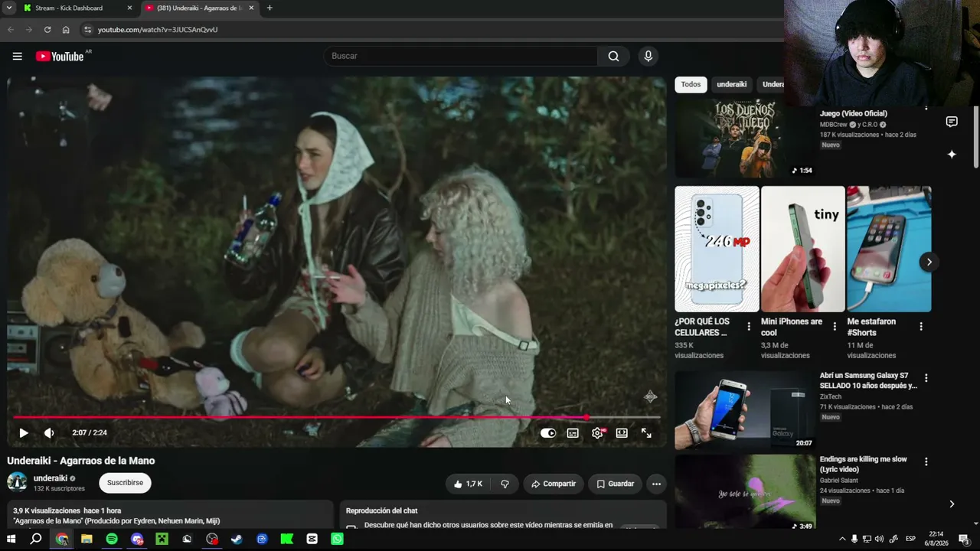Open the Mini iPhones are cool Short
This screenshot has height=551, width=980.
(x=803, y=249)
